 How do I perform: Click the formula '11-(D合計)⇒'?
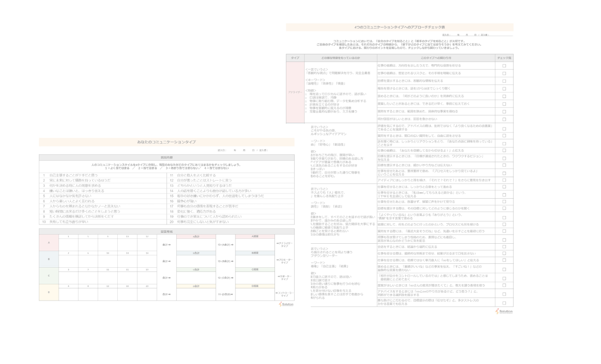pyautogui.click(x=225, y=294)
